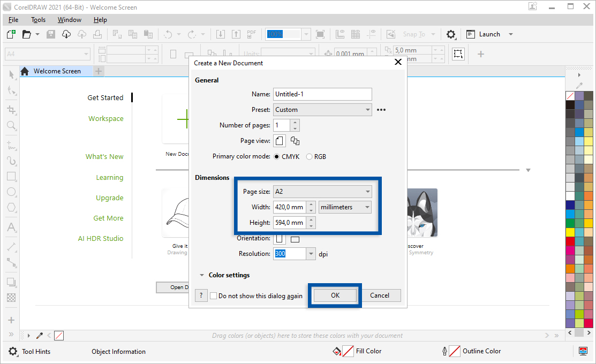Switch Primary color mode to RGB
This screenshot has height=364, width=596.
pos(308,156)
